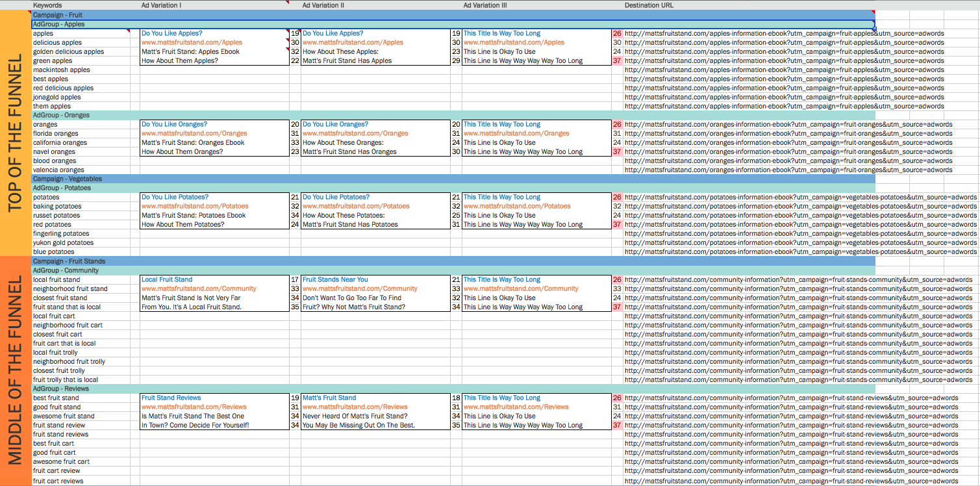980x486 pixels.
Task: Click How About These Potatoes: cell
Action: 375,215
